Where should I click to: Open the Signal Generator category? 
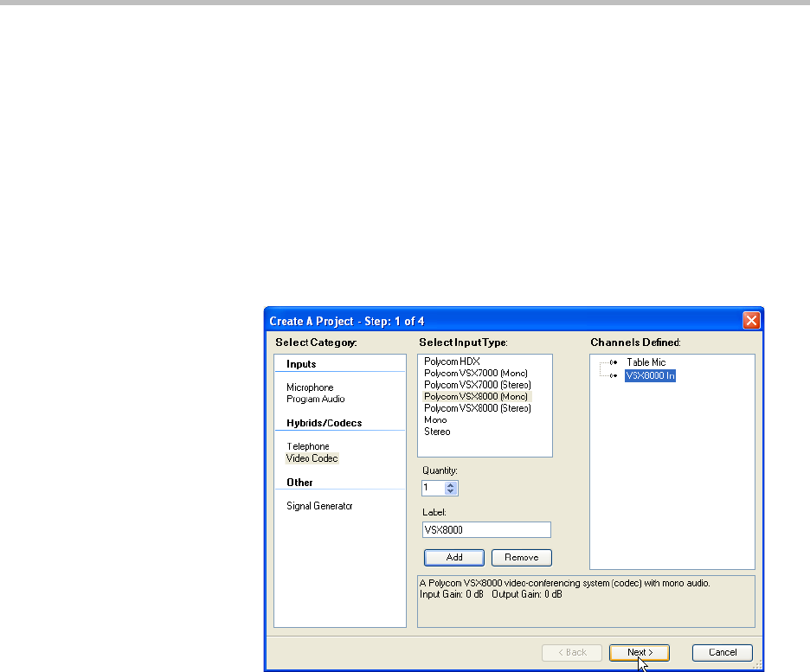(x=319, y=506)
